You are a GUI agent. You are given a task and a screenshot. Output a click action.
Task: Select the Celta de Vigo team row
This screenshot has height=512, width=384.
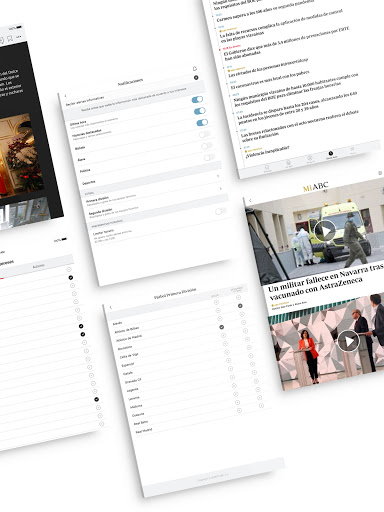click(129, 356)
